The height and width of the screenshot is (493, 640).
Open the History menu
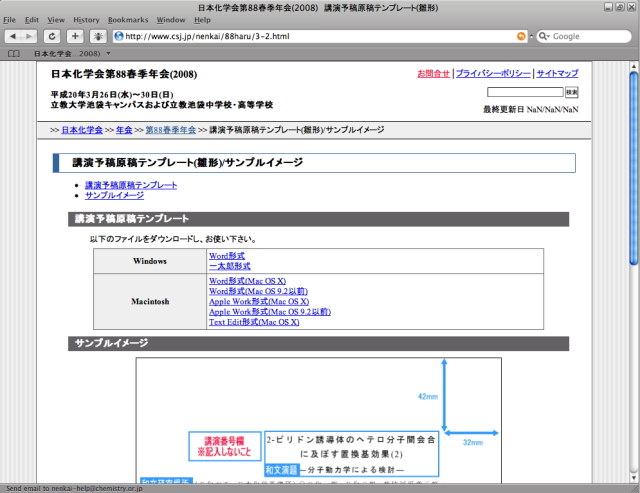(86, 20)
